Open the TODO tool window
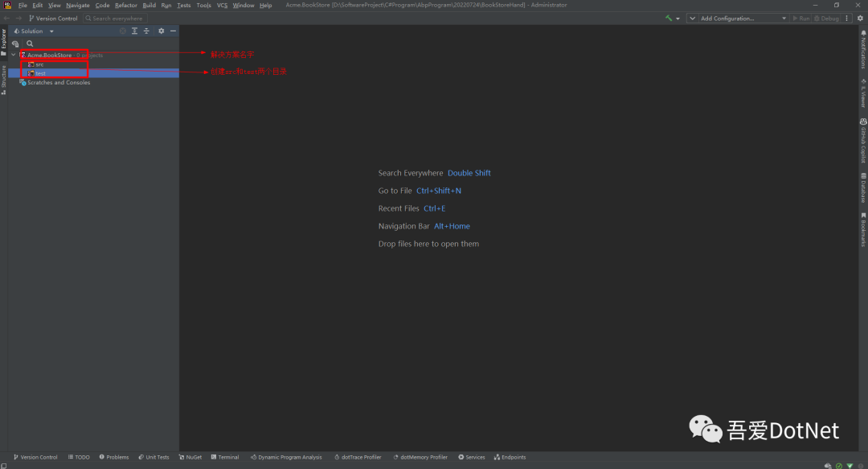The width and height of the screenshot is (868, 469). point(79,458)
